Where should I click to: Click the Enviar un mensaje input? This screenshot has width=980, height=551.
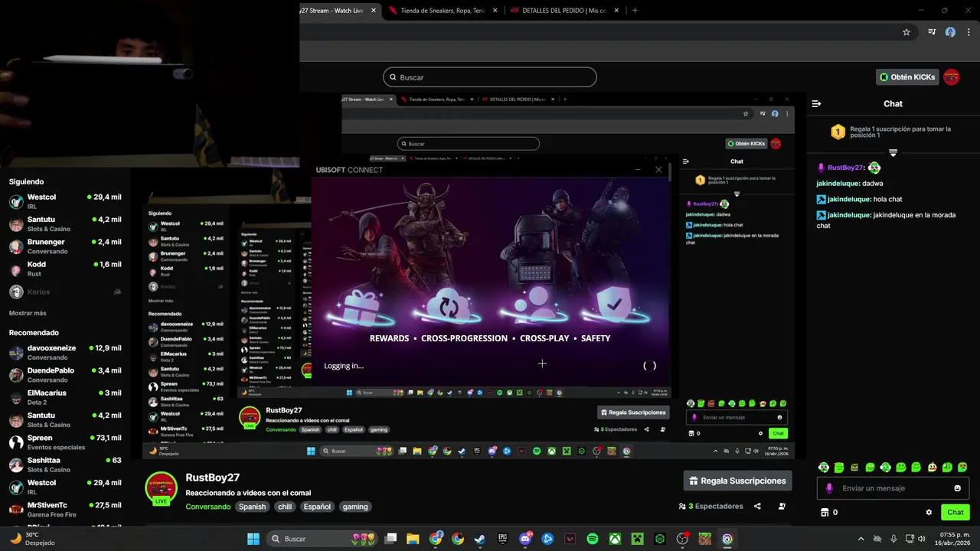click(x=893, y=488)
